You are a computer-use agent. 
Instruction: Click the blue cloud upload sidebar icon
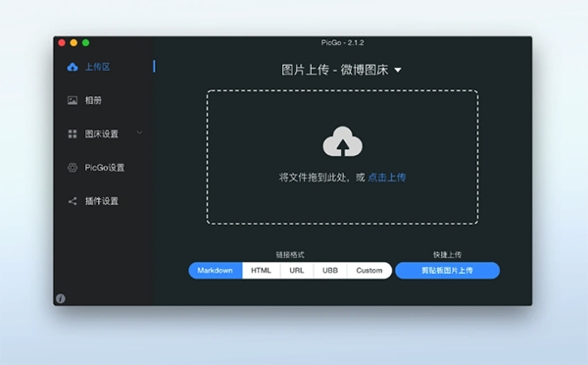(x=73, y=68)
